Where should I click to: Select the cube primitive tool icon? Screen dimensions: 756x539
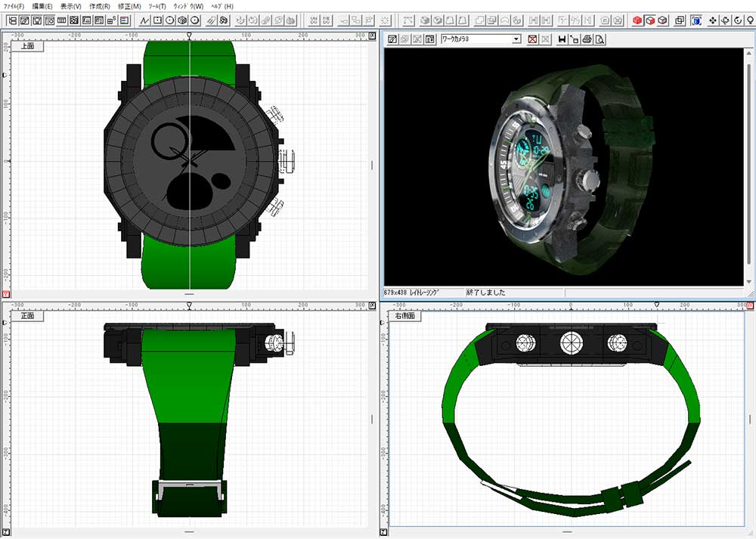[x=182, y=20]
